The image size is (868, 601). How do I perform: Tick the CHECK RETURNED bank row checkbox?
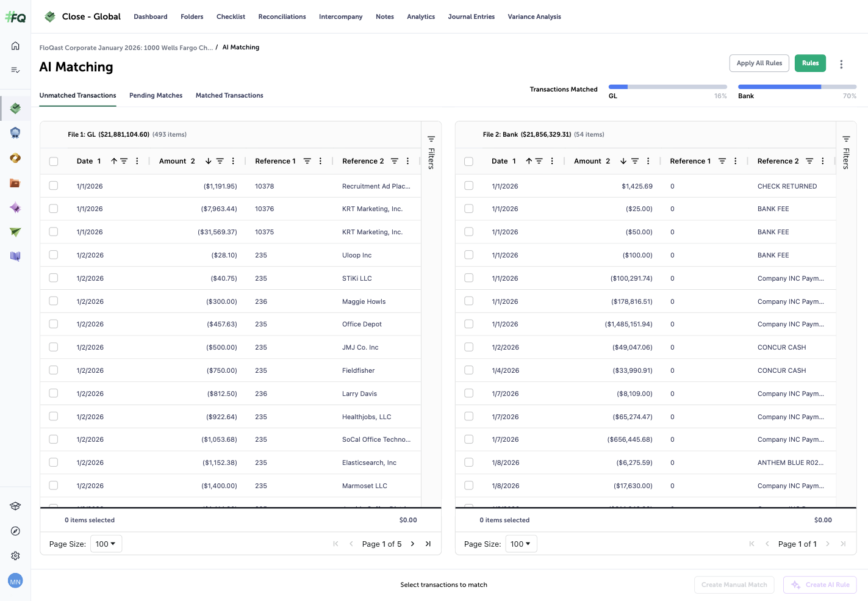tap(468, 185)
